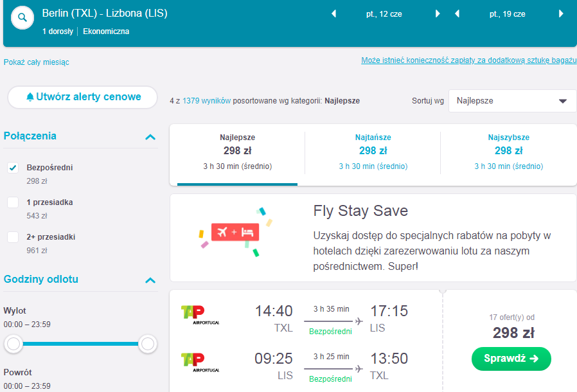Open the 1379 wyników link
577x392 pixels.
point(206,101)
